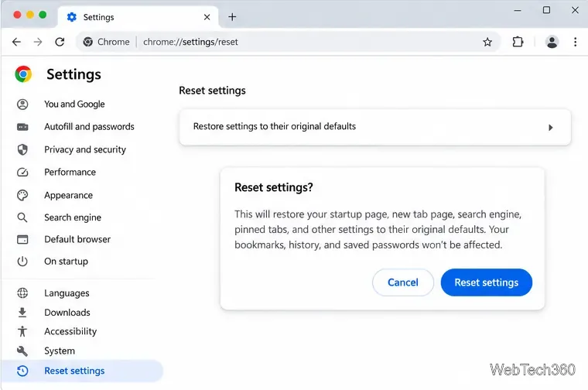The image size is (588, 390).
Task: Click the Chrome site info chip
Action: click(x=107, y=42)
